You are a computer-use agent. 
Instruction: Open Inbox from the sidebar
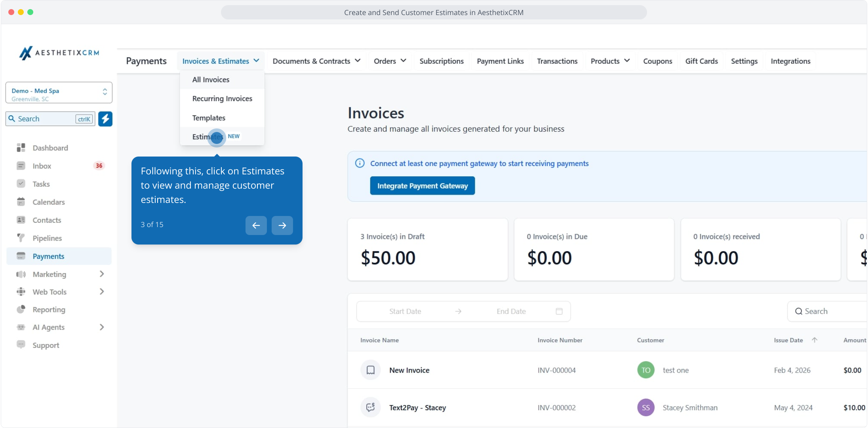click(42, 166)
